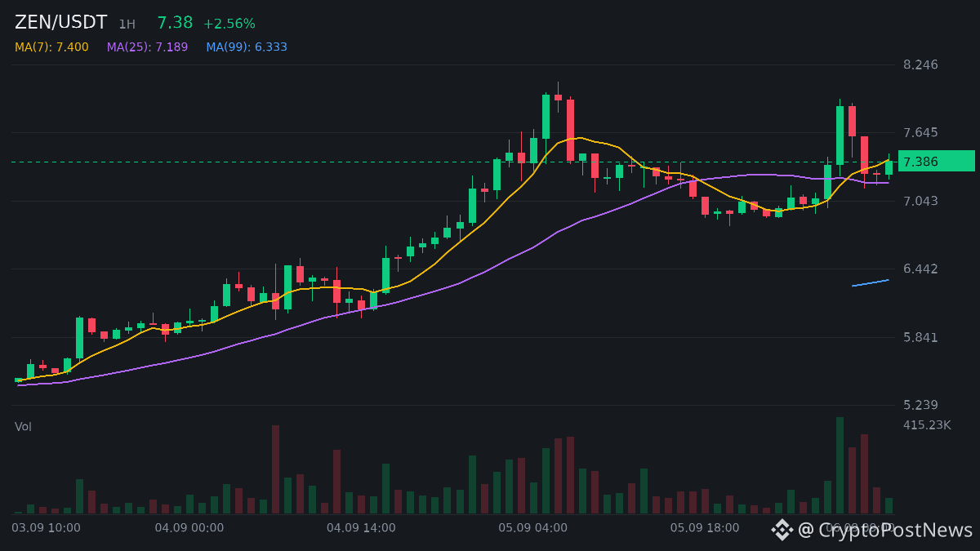The image size is (980, 551).
Task: Click the 415.23K volume scale label
Action: click(x=927, y=425)
